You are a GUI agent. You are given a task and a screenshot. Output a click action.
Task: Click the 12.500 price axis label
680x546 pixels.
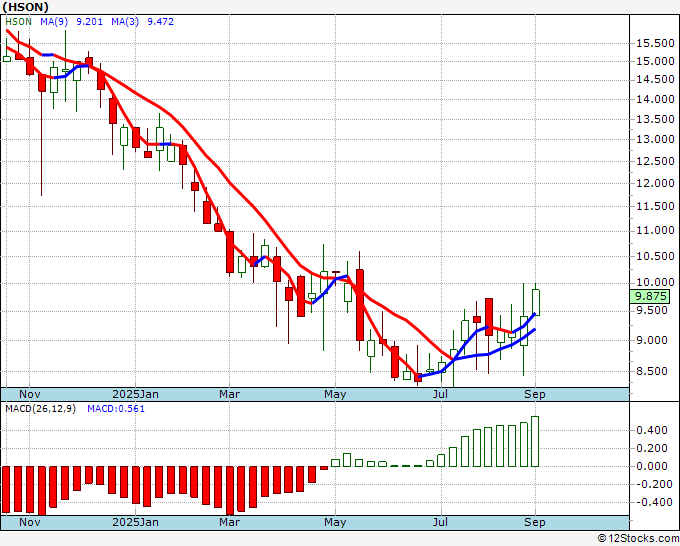point(655,161)
